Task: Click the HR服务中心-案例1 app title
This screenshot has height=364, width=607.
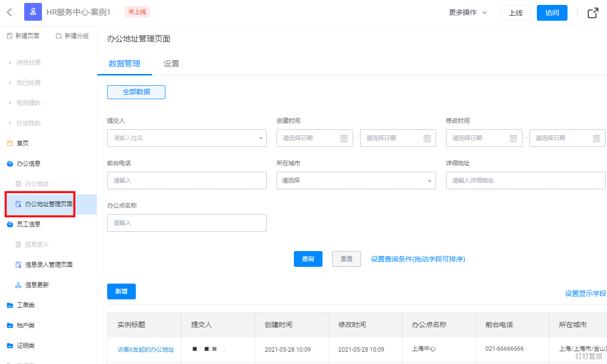Action: pos(79,12)
